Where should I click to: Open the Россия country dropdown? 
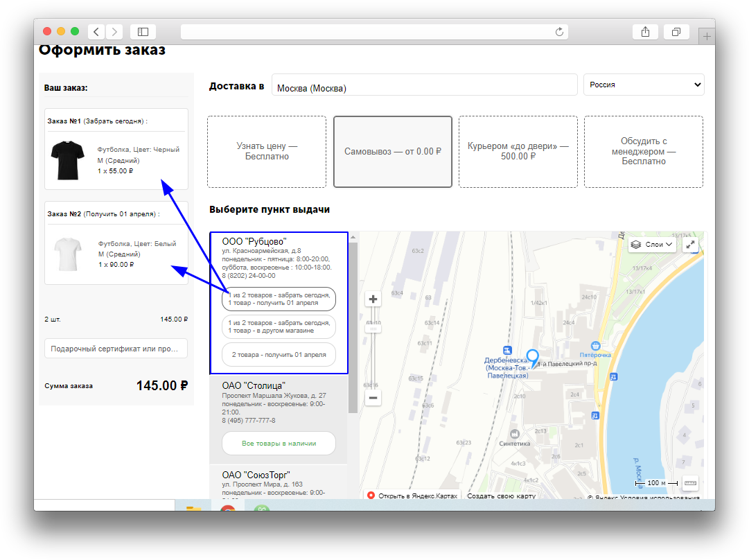coord(644,85)
